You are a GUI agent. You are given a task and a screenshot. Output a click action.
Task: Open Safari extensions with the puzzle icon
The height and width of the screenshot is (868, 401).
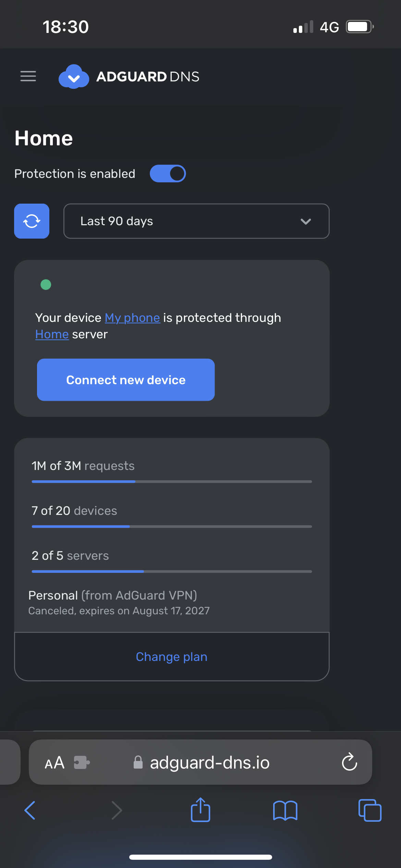82,762
